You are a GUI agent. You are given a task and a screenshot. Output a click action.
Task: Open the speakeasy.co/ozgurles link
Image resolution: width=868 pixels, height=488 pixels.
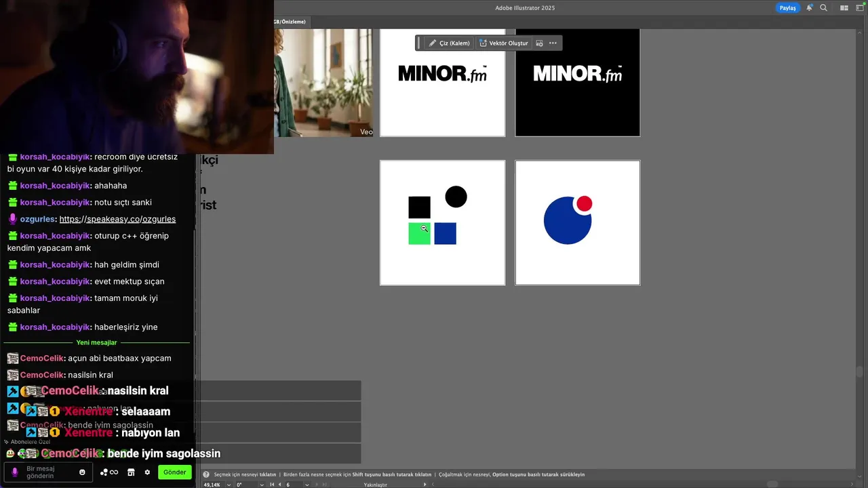tap(117, 219)
